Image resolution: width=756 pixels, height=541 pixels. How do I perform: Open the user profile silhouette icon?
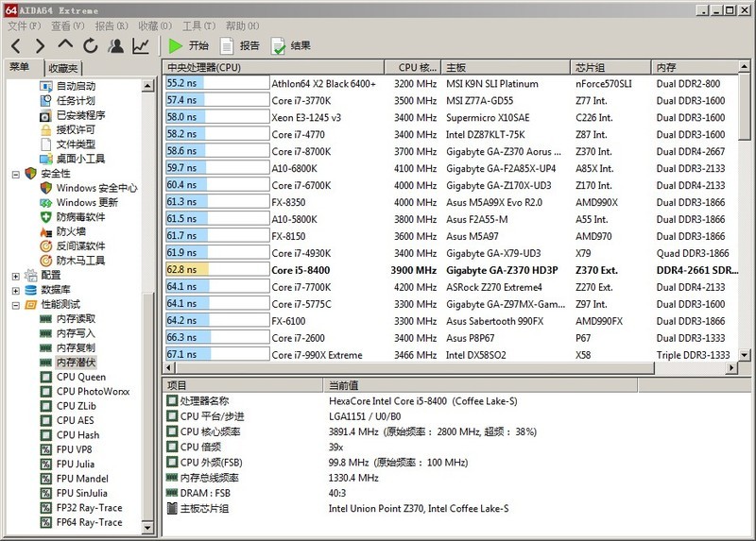pos(115,45)
